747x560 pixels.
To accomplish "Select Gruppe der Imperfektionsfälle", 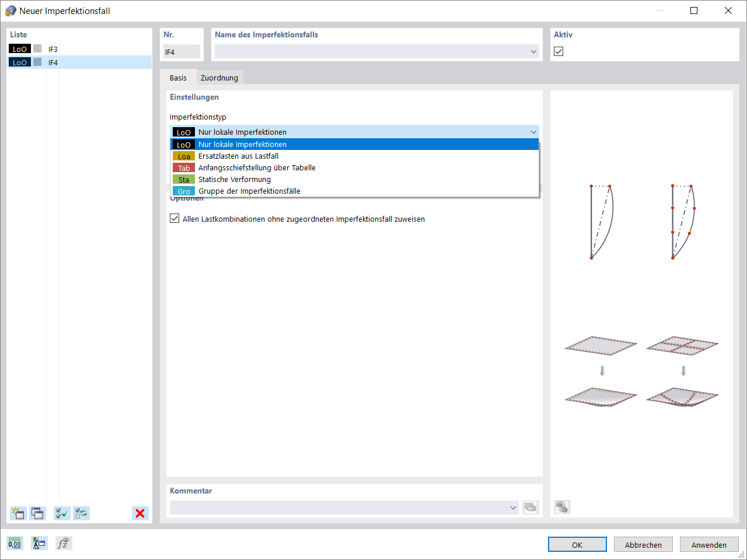I will (x=354, y=191).
